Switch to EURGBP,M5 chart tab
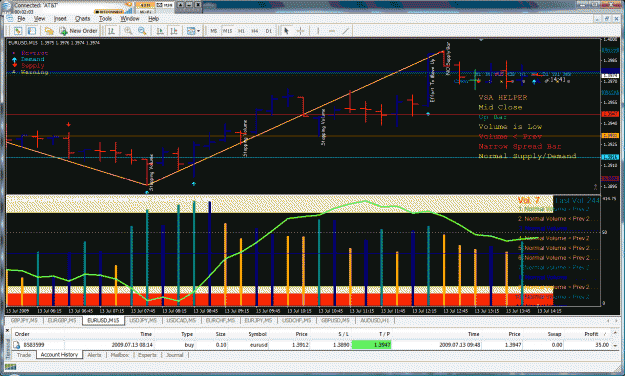 pos(61,321)
